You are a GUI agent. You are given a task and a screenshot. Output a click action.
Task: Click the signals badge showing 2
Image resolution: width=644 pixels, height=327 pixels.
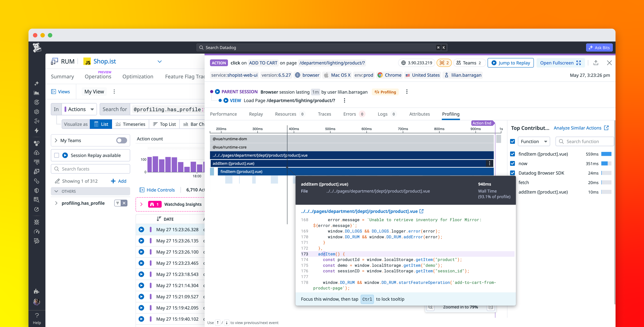pos(444,63)
